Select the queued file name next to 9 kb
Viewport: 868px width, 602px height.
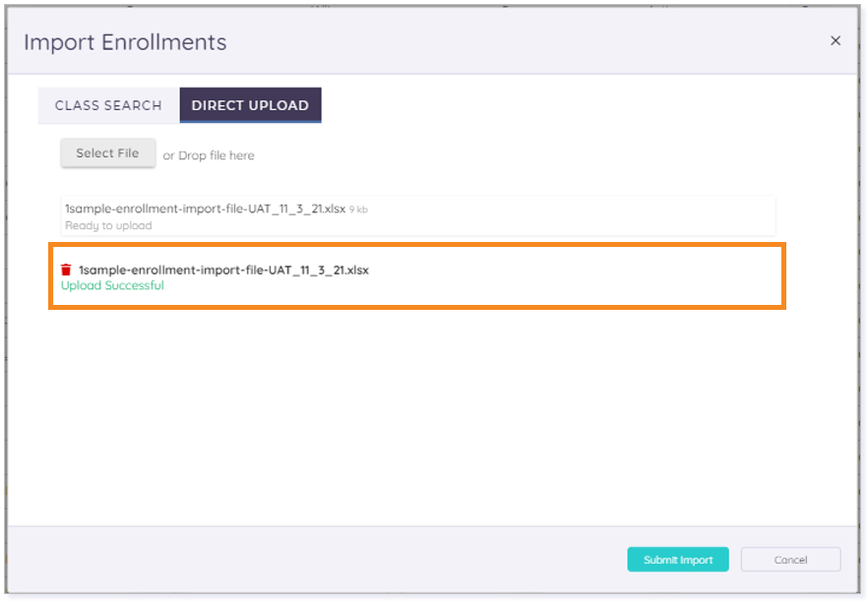click(206, 209)
